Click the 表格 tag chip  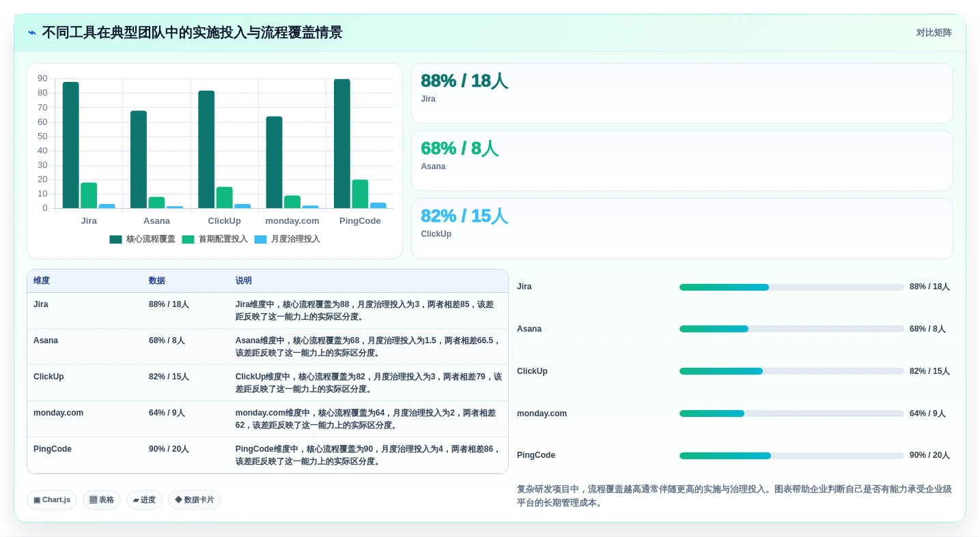click(102, 500)
